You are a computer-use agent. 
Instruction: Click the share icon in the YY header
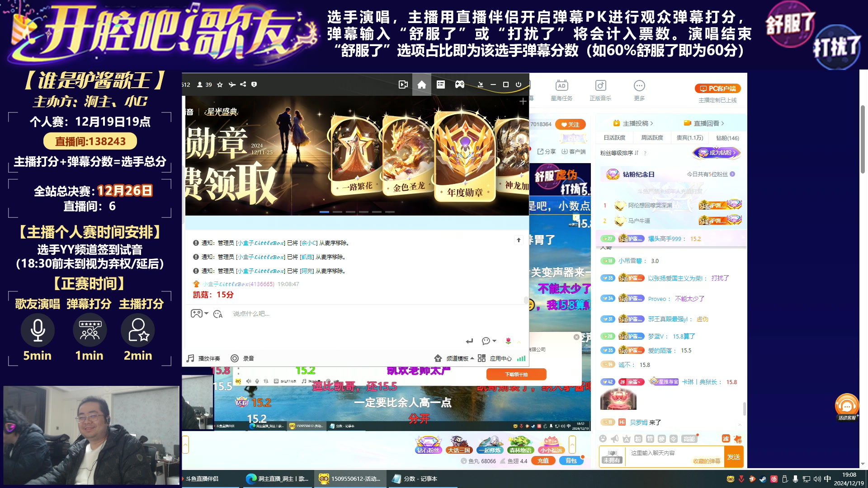[243, 84]
